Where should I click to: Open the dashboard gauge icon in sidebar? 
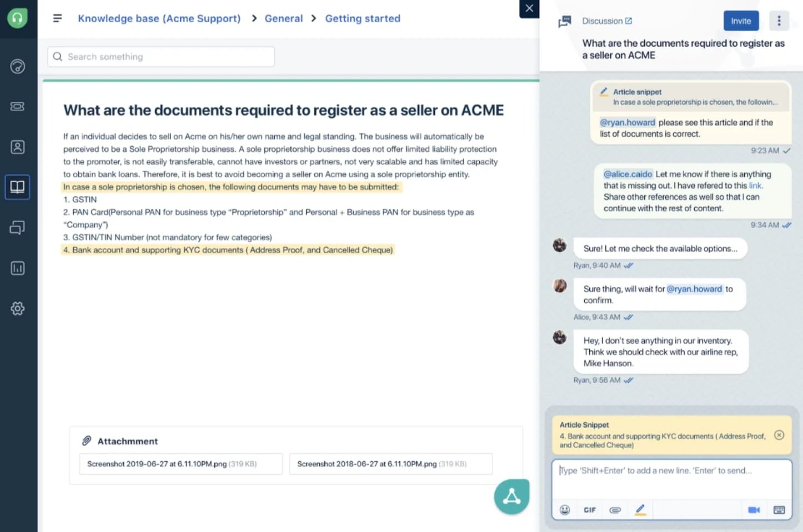18,67
